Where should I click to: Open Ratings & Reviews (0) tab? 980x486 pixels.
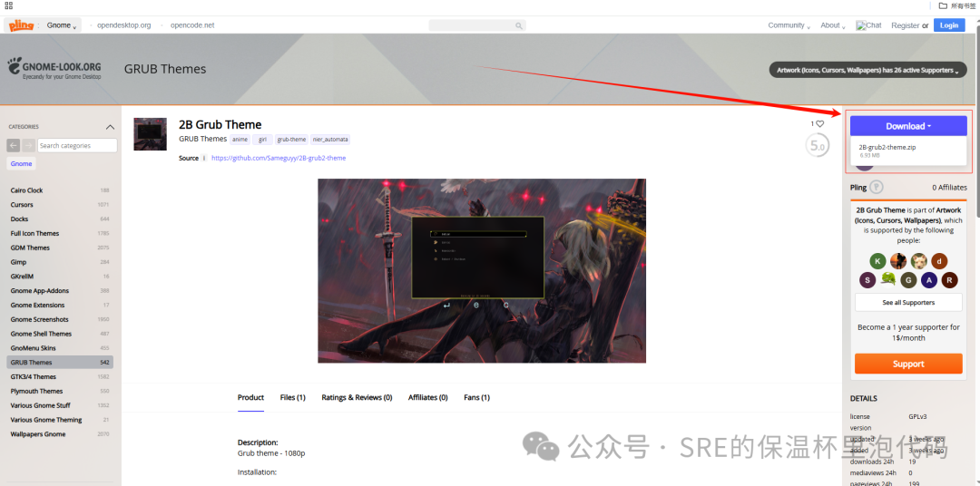tap(357, 397)
